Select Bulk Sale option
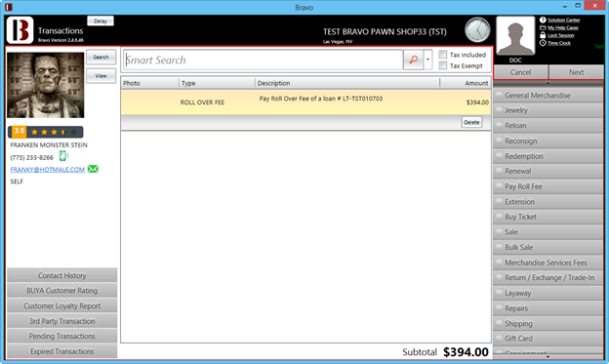The image size is (609, 364). click(548, 248)
